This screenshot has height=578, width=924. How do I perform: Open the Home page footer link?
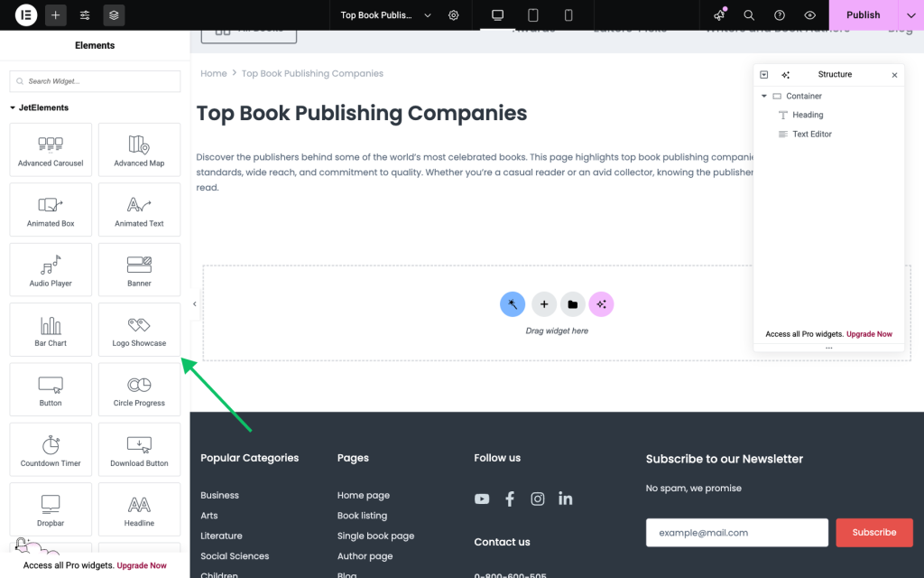point(364,496)
